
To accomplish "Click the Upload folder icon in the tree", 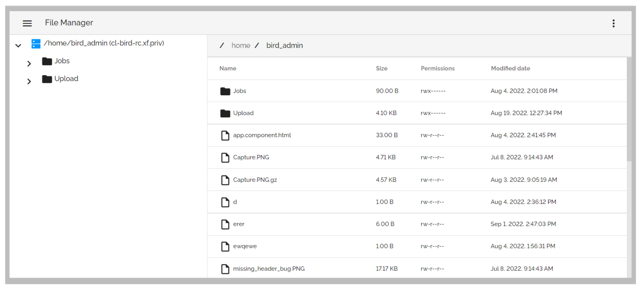I will pos(47,79).
